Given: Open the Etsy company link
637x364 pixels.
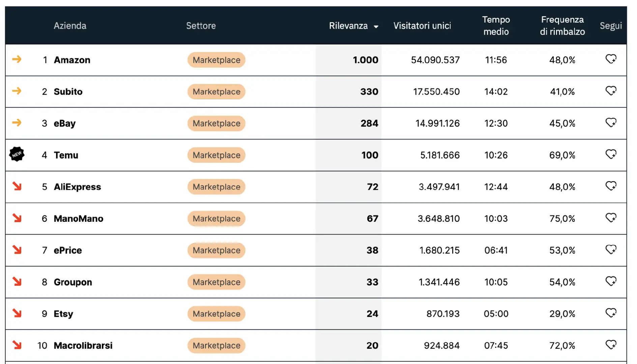Looking at the screenshot, I should [x=63, y=314].
